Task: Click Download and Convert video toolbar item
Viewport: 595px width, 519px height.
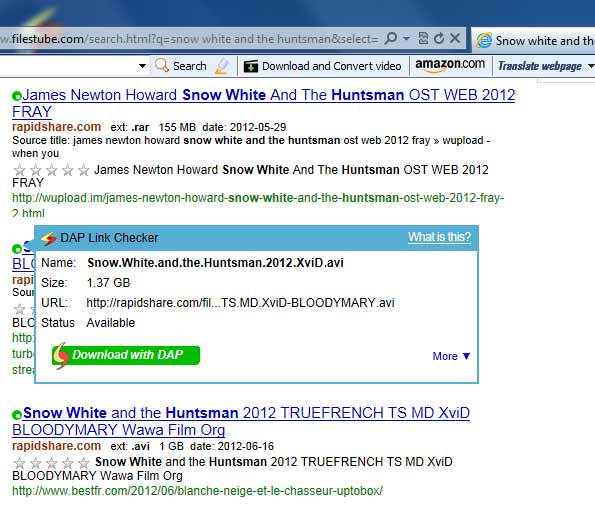Action: (x=323, y=66)
